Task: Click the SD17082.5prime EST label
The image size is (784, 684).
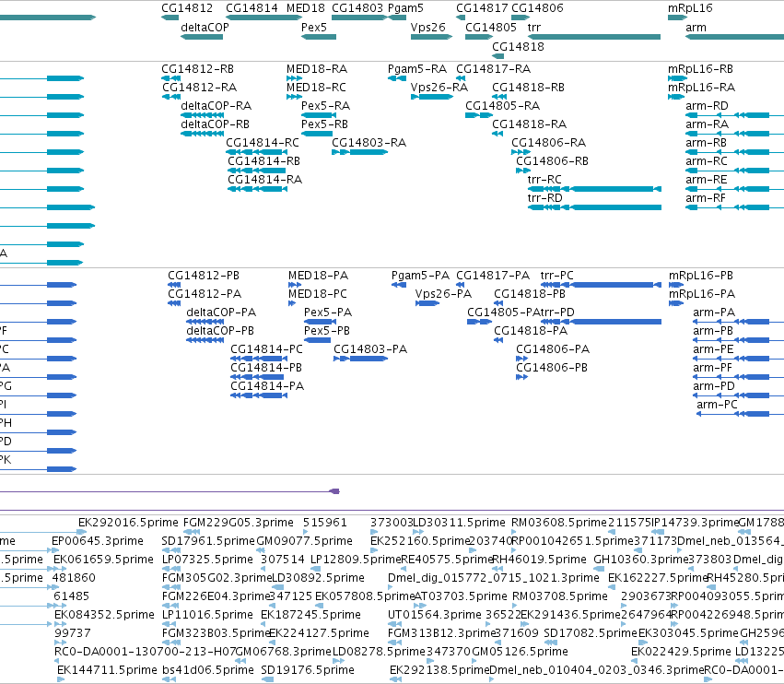Action: point(591,633)
